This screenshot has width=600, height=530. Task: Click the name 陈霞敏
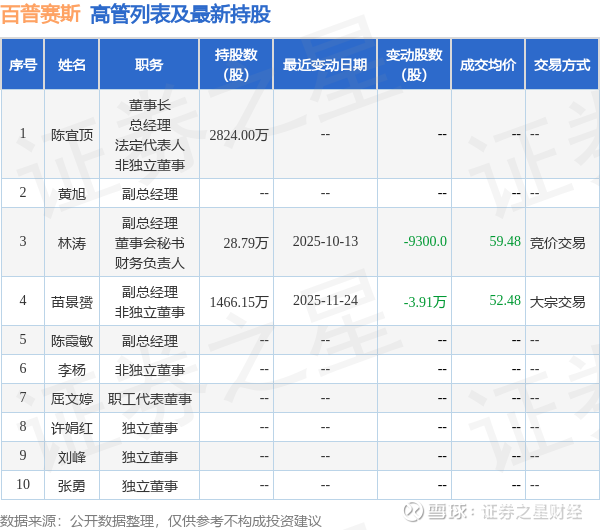click(72, 341)
